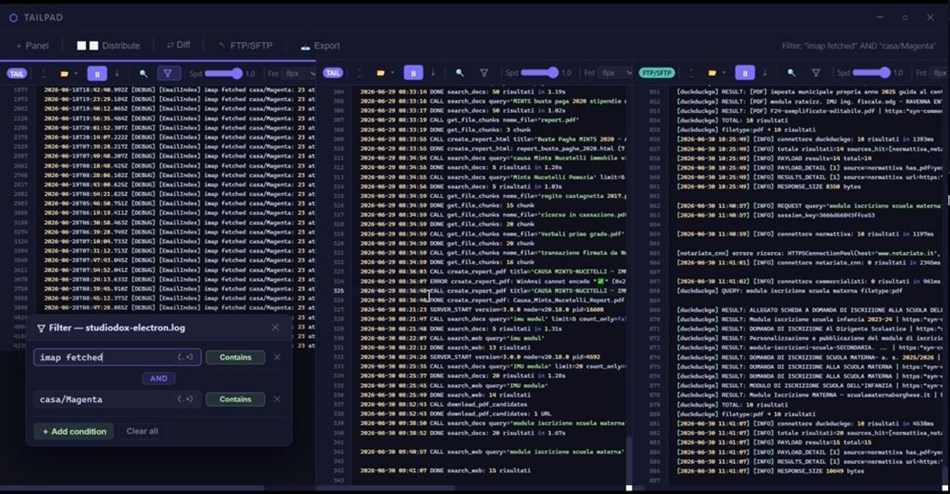Open font size dropdown in FTP/SFTP panel
This screenshot has width=950, height=494.
click(940, 73)
